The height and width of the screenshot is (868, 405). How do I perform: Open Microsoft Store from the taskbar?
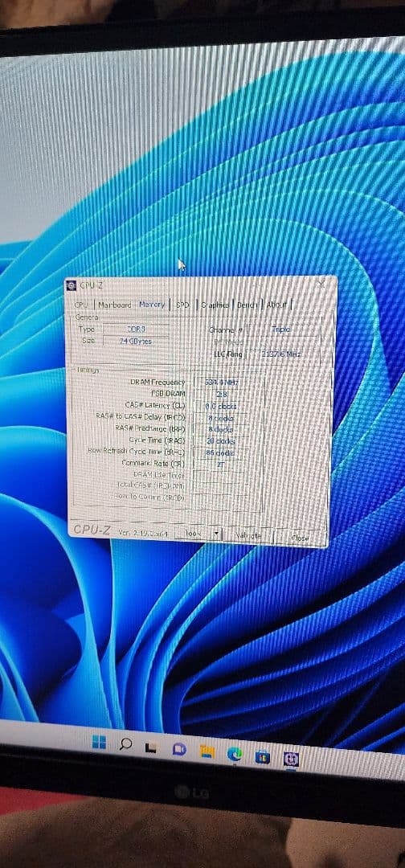pyautogui.click(x=263, y=756)
